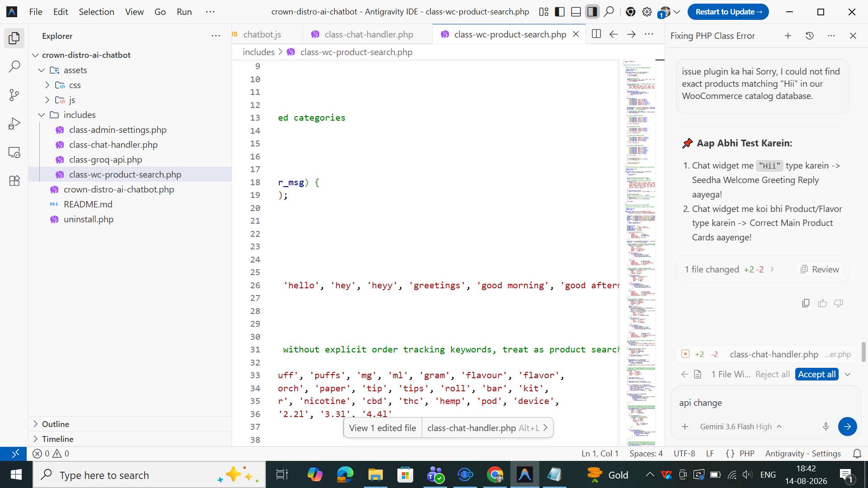
Task: Toggle the secondary side bar layout button
Action: (592, 12)
